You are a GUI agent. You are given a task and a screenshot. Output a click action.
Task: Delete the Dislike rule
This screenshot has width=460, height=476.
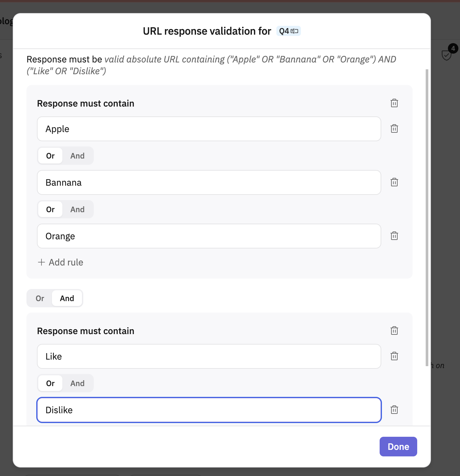click(x=394, y=410)
